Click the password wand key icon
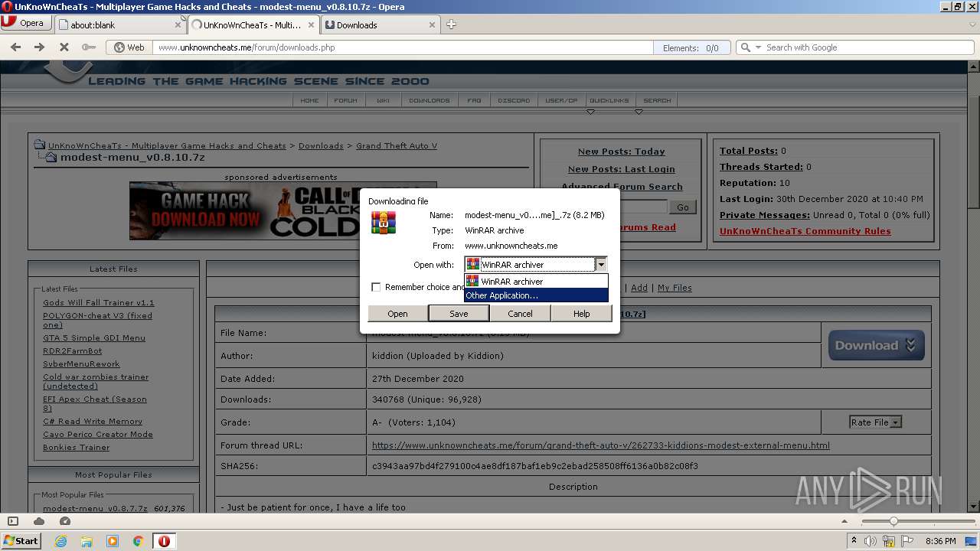 click(x=89, y=47)
